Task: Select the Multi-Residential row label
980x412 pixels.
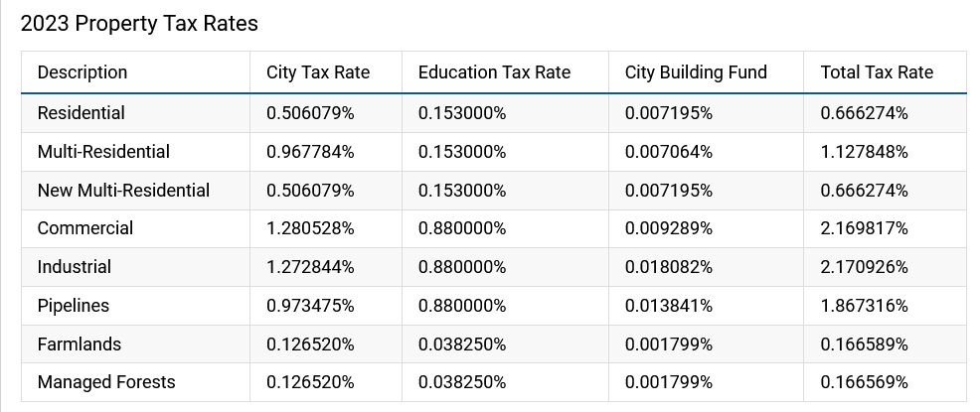Action: coord(103,152)
